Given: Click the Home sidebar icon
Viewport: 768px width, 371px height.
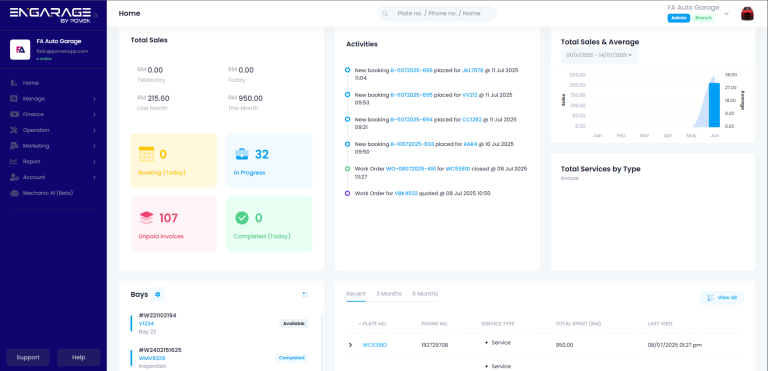Looking at the screenshot, I should click(14, 83).
